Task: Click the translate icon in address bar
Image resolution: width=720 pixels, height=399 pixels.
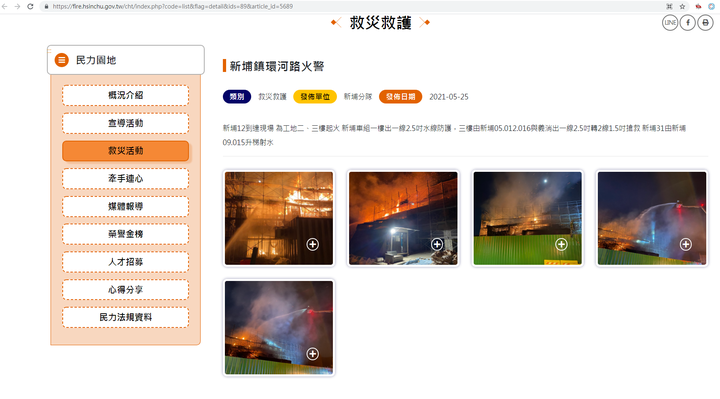Action: 669,6
